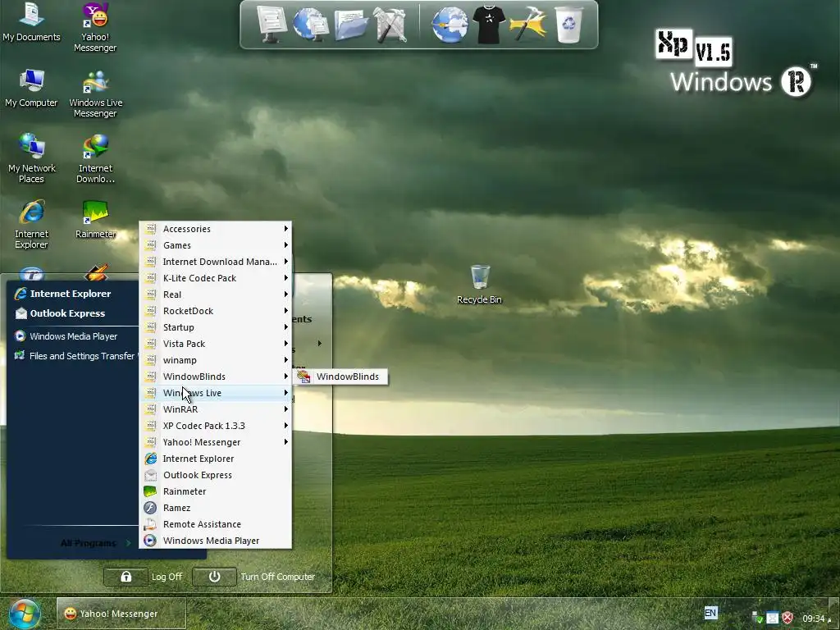Click the red shield security tray icon
Screen dimensions: 840x630
click(787, 618)
